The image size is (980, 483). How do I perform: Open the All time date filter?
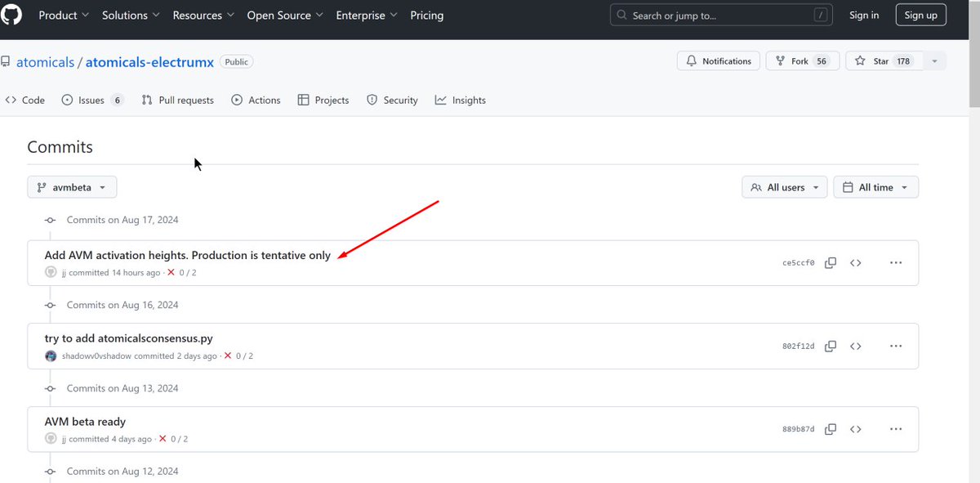pos(876,187)
